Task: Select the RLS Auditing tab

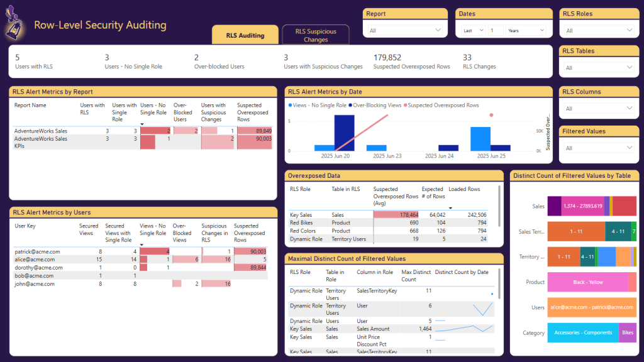Action: coord(245,35)
